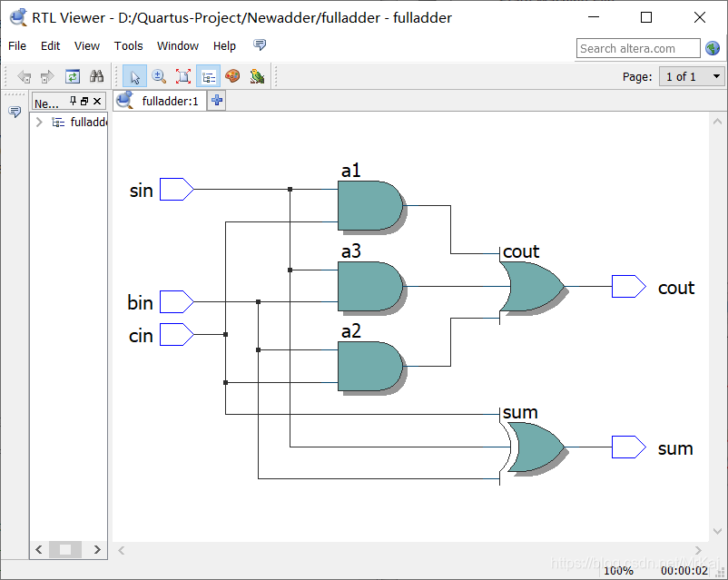Switch to the fulladder:1 tab

159,101
